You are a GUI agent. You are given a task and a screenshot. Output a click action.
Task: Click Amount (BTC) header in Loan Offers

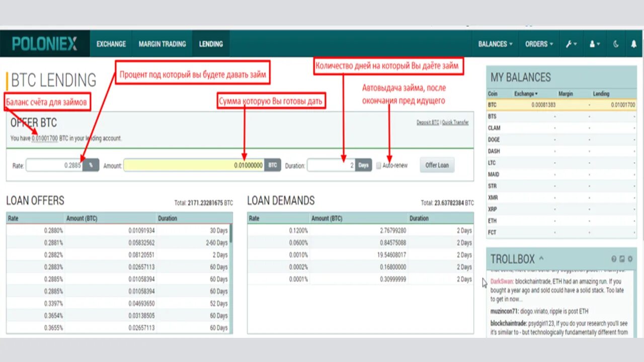pyautogui.click(x=83, y=218)
